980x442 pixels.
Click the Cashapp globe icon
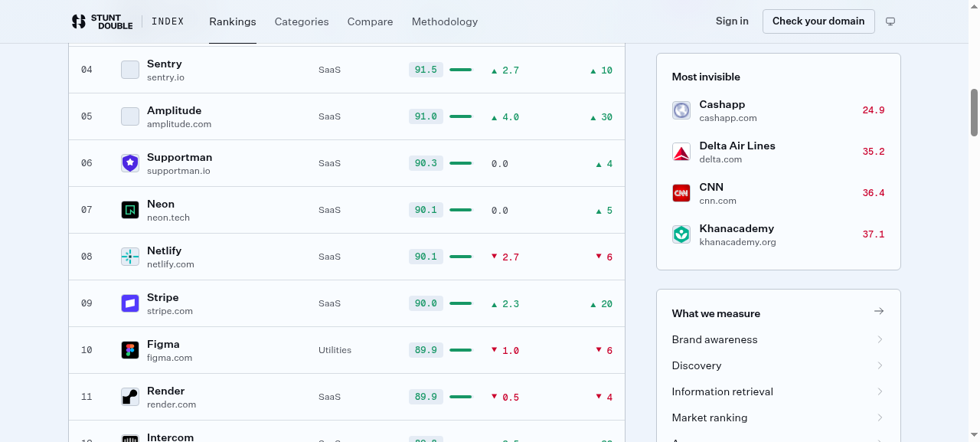681,110
